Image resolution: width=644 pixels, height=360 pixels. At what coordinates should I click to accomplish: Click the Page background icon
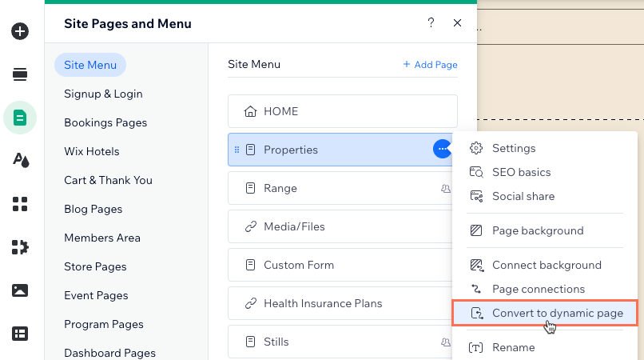pyautogui.click(x=476, y=230)
